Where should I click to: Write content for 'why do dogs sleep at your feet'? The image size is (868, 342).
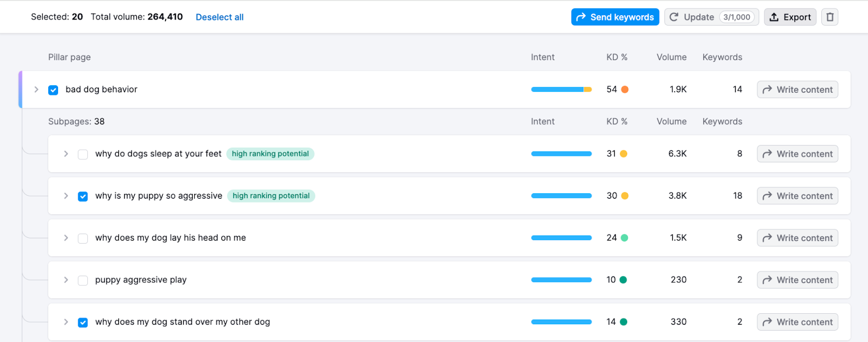pyautogui.click(x=797, y=154)
